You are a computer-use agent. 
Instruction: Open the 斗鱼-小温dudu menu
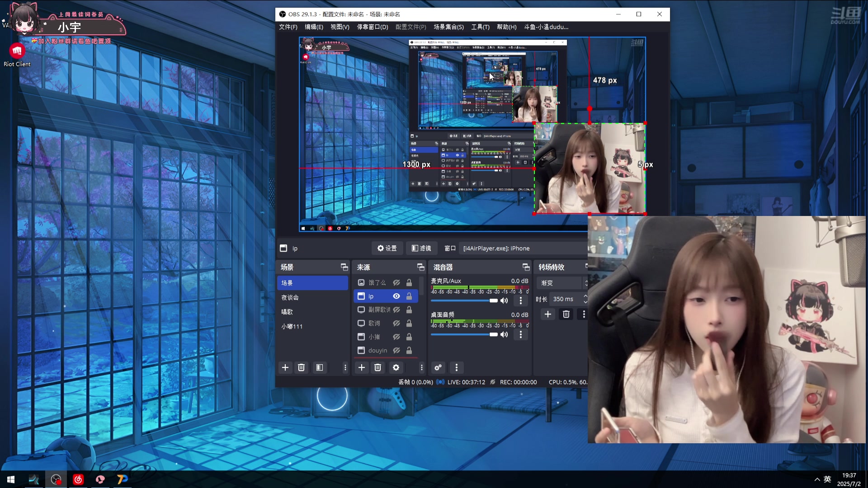tap(546, 27)
